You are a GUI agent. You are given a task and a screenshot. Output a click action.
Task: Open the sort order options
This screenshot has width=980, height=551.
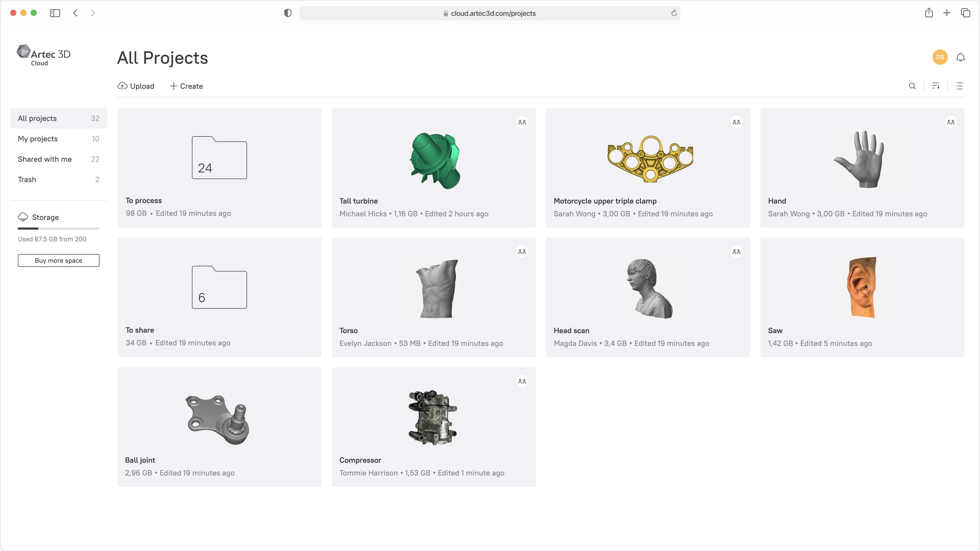[x=936, y=86]
